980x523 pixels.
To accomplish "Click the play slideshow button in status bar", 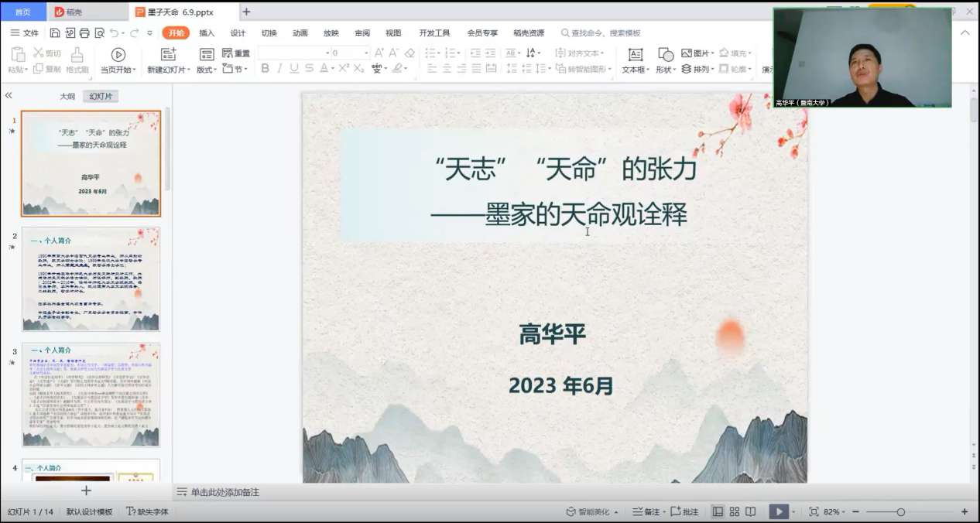I will point(778,511).
